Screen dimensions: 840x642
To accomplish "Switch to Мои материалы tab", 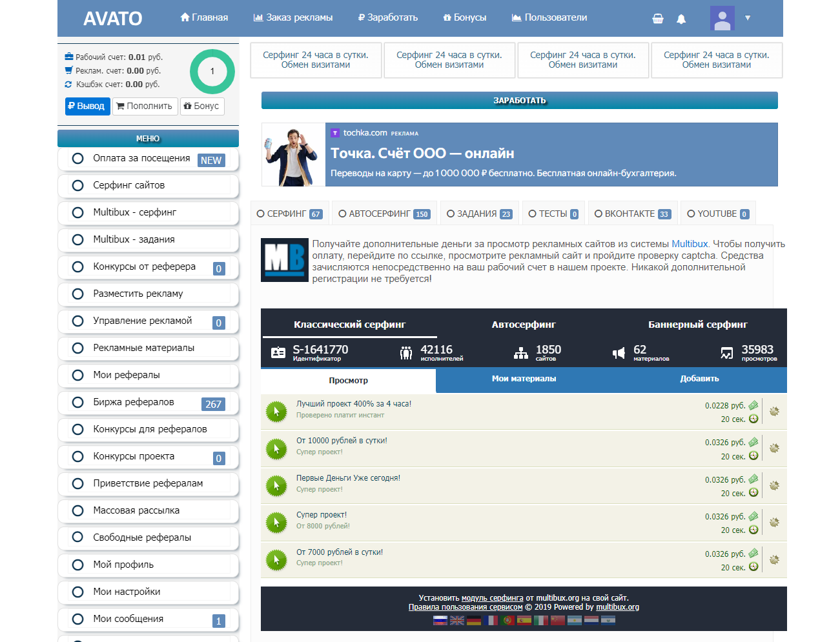I will pyautogui.click(x=524, y=379).
